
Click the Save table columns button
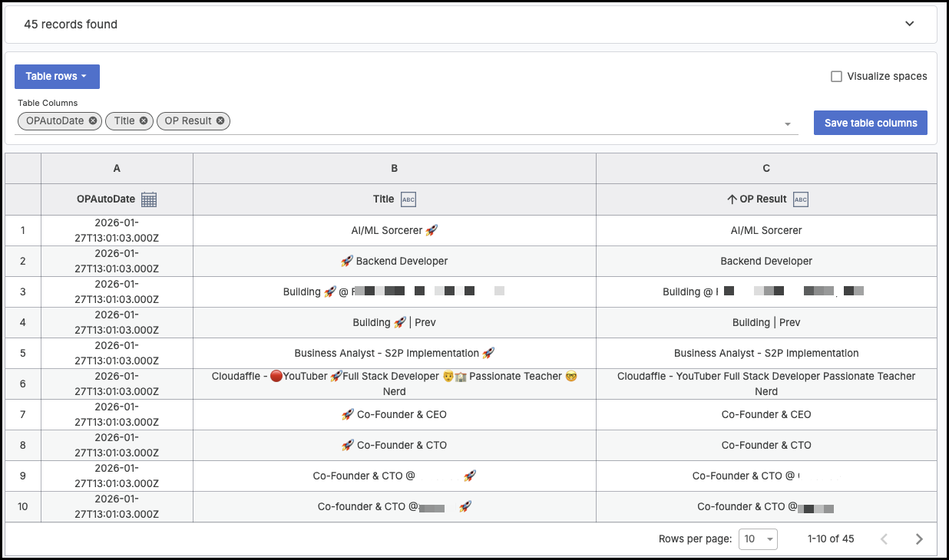pos(870,122)
